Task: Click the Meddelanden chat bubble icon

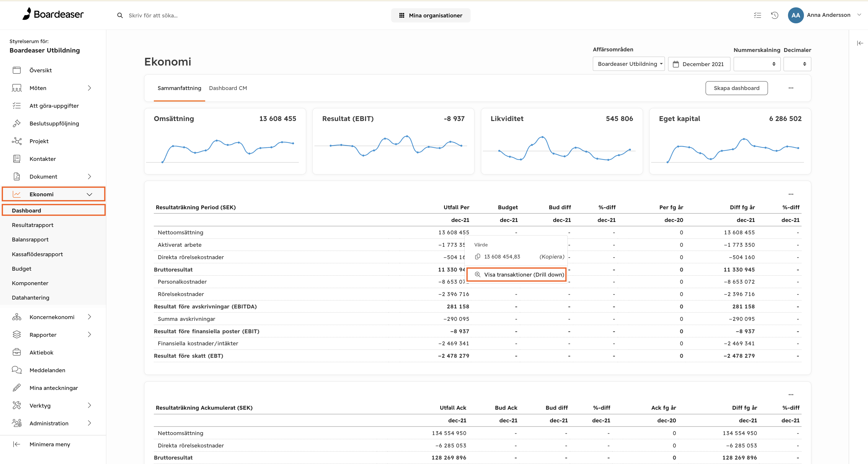Action: 17,370
